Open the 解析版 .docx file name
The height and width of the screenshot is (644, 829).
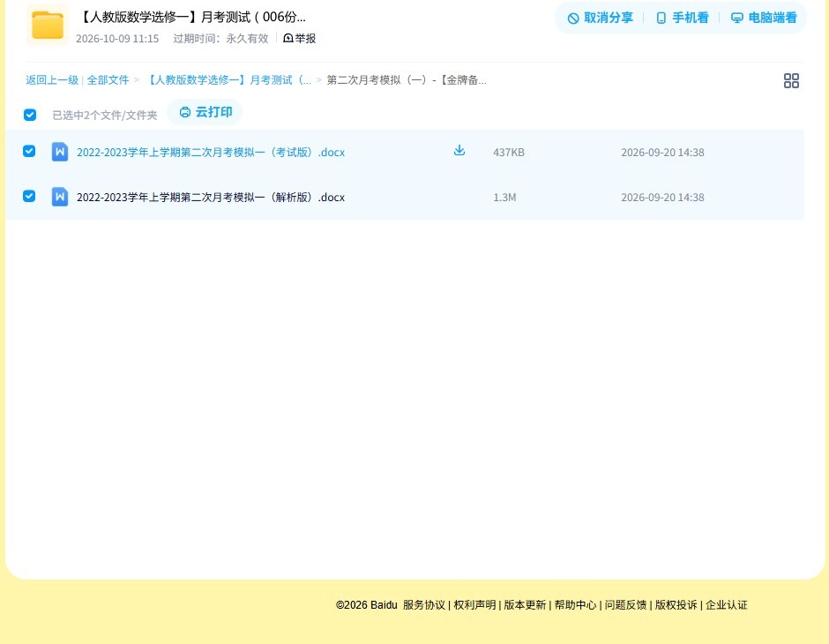211,198
